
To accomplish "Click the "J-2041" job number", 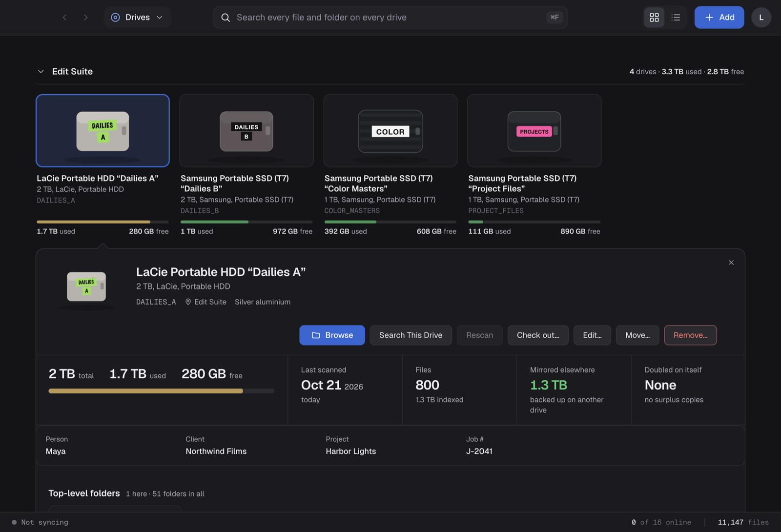I will [479, 451].
